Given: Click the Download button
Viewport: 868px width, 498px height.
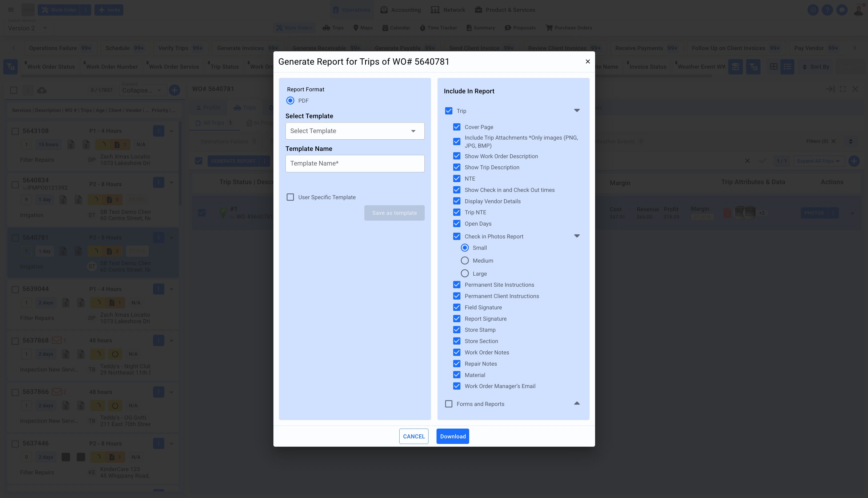Looking at the screenshot, I should [x=452, y=436].
